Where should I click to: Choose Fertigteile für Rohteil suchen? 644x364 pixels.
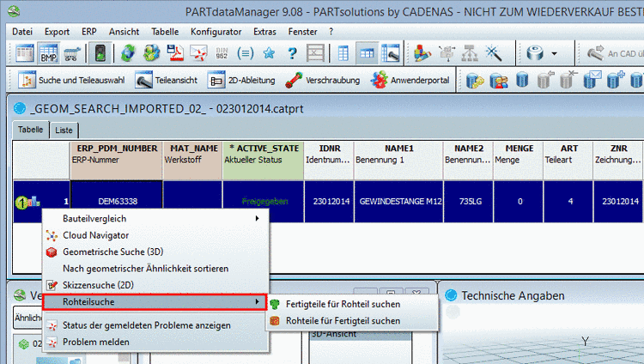pyautogui.click(x=352, y=304)
